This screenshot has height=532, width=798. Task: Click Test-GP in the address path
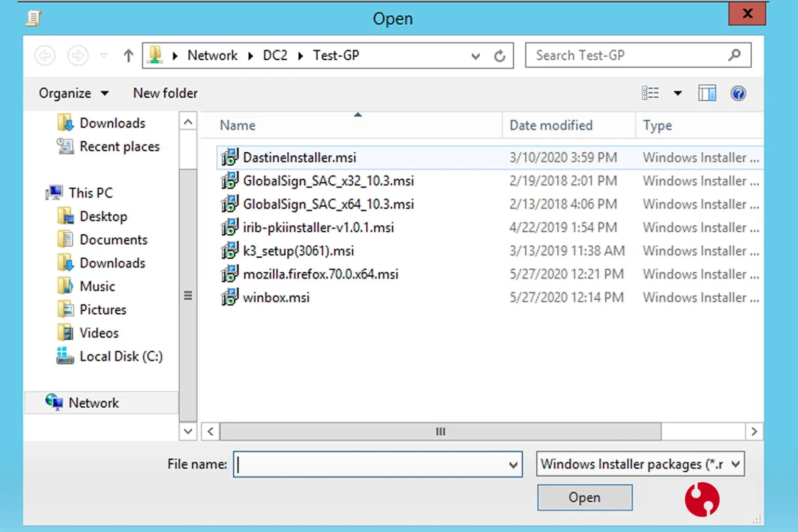pos(336,56)
